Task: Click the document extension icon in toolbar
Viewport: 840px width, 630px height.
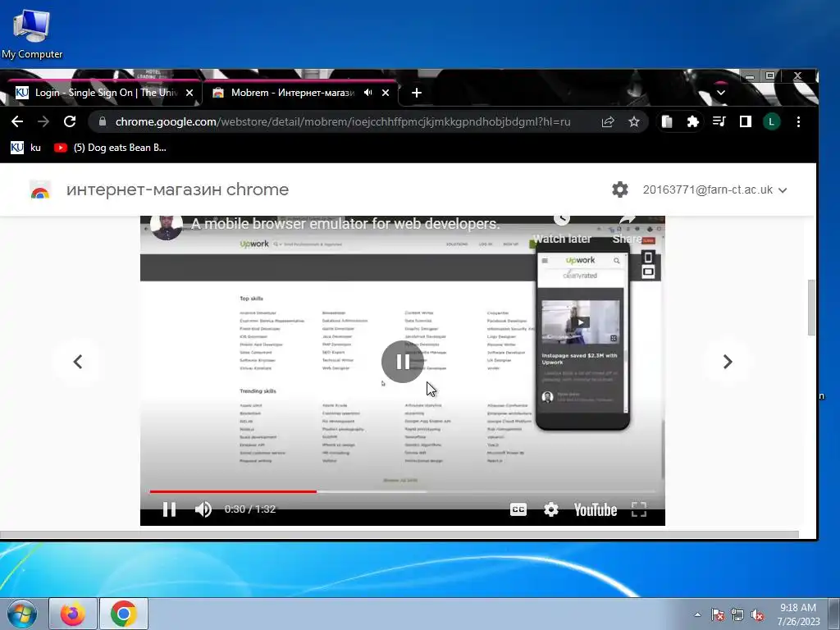Action: pos(667,121)
